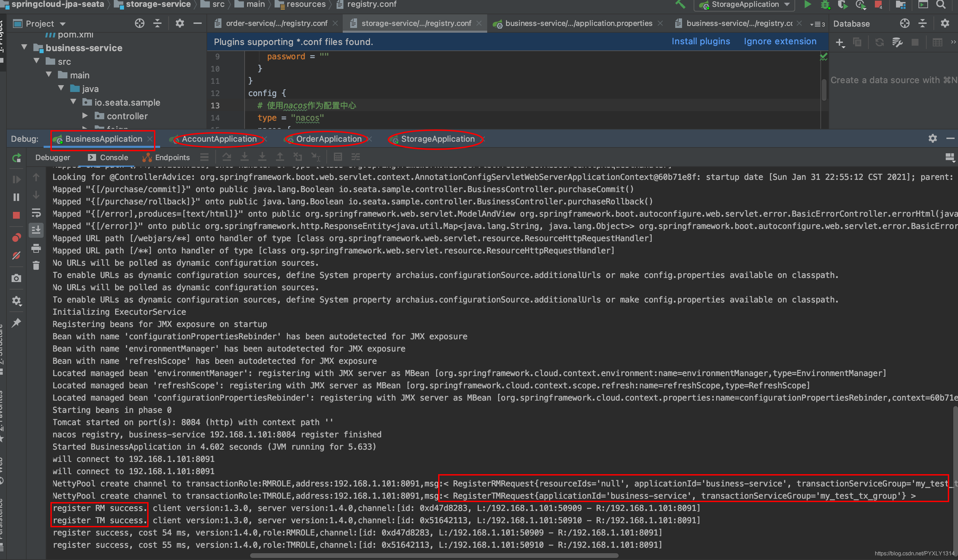Collapse all nodes in the Project panel
The image size is (958, 560).
point(157,23)
